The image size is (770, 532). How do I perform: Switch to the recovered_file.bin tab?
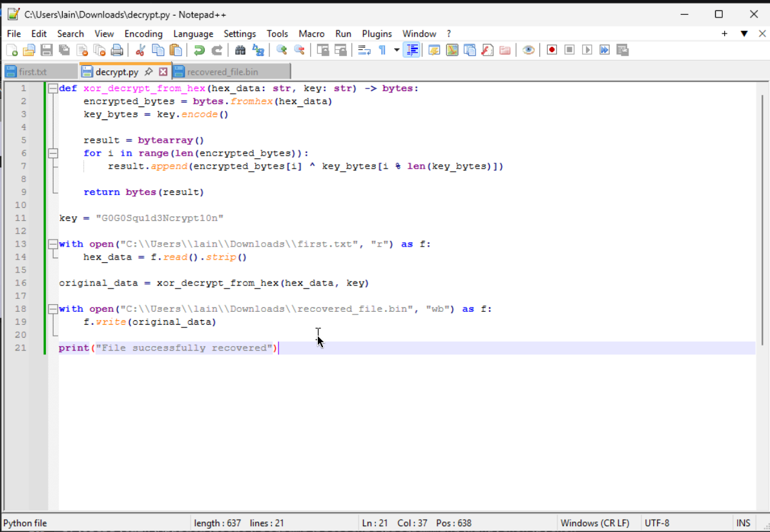222,72
